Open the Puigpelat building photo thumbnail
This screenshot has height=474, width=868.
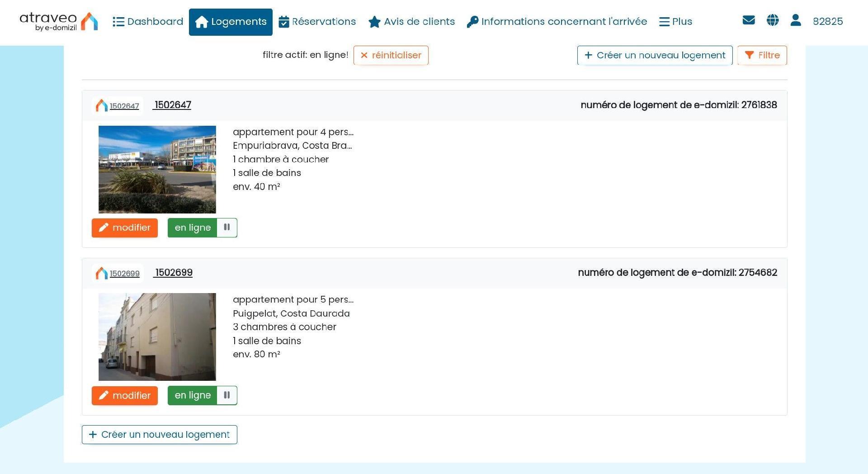(x=157, y=337)
